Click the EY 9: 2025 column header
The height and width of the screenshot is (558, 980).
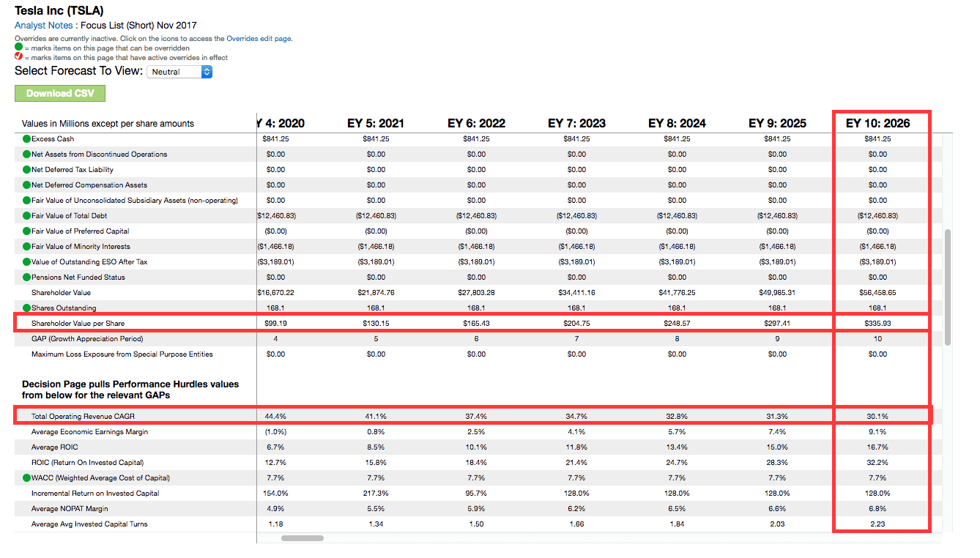point(777,123)
